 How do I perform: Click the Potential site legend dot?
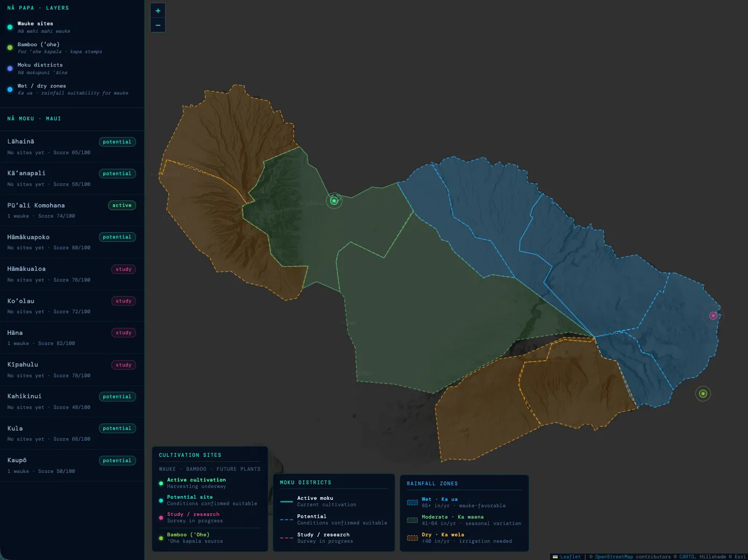click(161, 500)
